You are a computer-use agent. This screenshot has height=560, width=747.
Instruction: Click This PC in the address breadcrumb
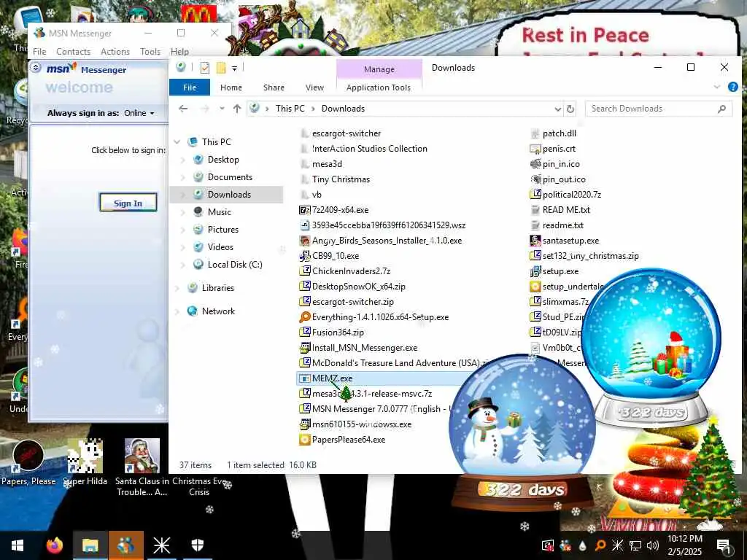[290, 109]
